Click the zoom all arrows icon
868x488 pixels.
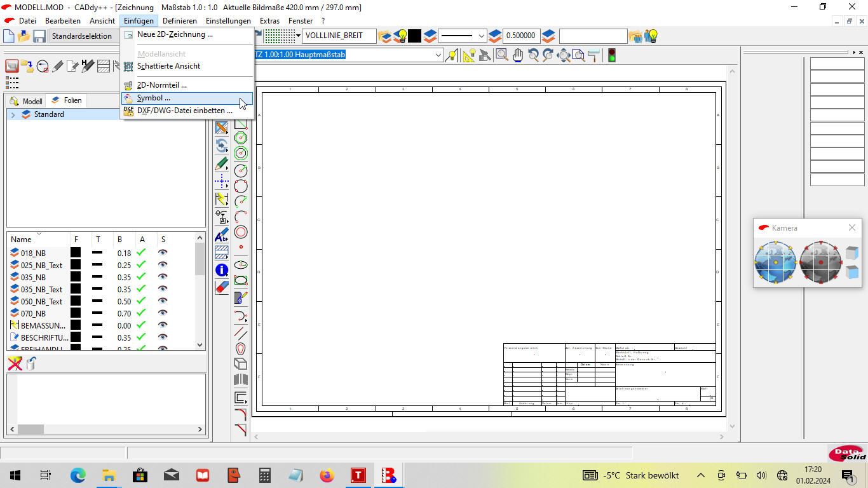(563, 55)
